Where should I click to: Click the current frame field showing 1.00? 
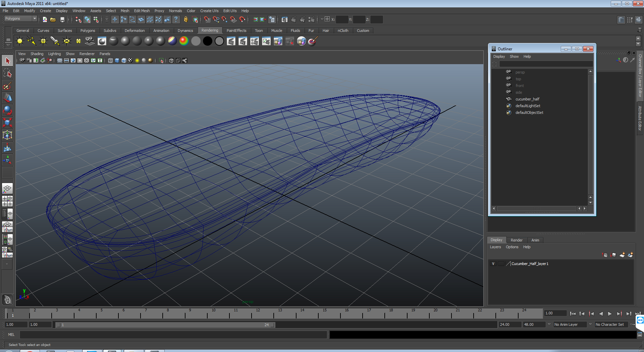(x=555, y=313)
